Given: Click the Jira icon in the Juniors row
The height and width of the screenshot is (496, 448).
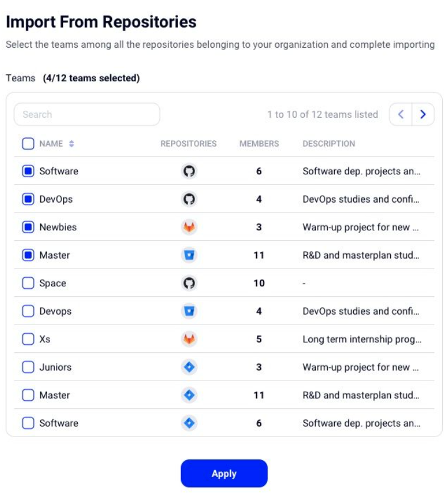Looking at the screenshot, I should (x=189, y=367).
